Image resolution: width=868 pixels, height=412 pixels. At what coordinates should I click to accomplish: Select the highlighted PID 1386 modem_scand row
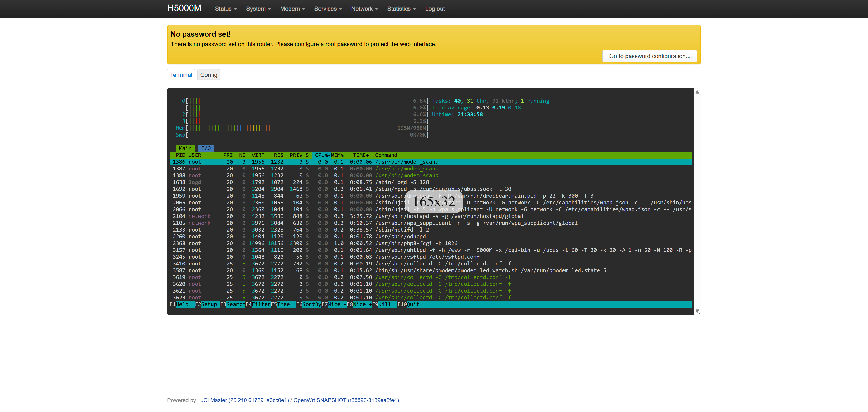click(x=430, y=162)
